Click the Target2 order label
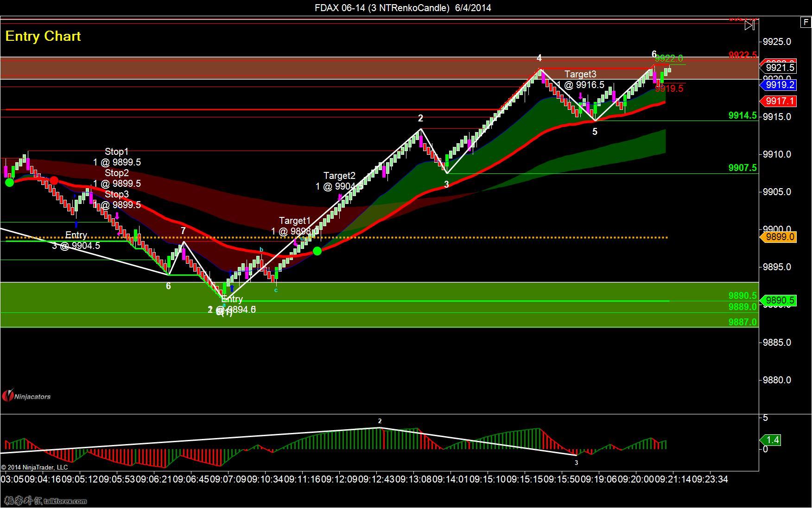Viewport: 812px width, 508px height. click(x=339, y=181)
